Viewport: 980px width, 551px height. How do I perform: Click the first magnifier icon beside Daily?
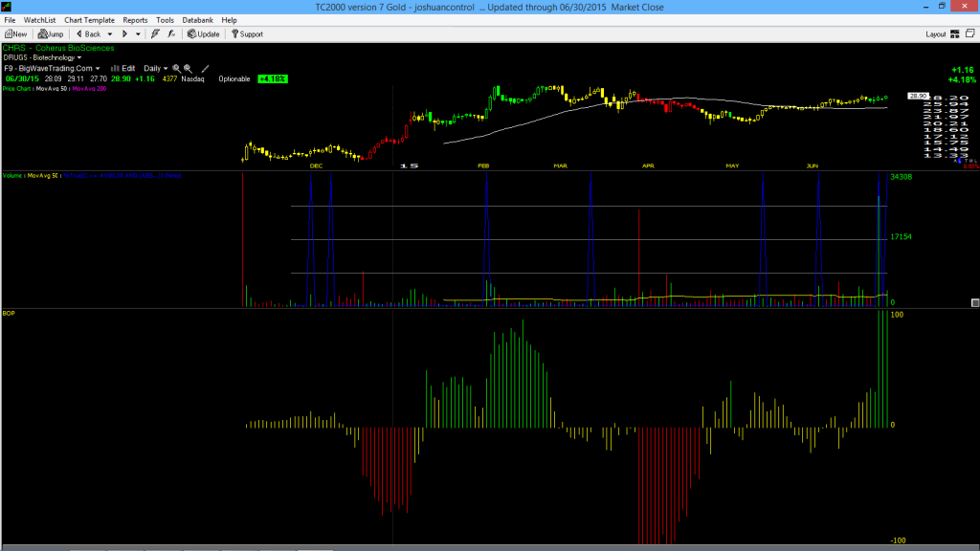[x=176, y=69]
